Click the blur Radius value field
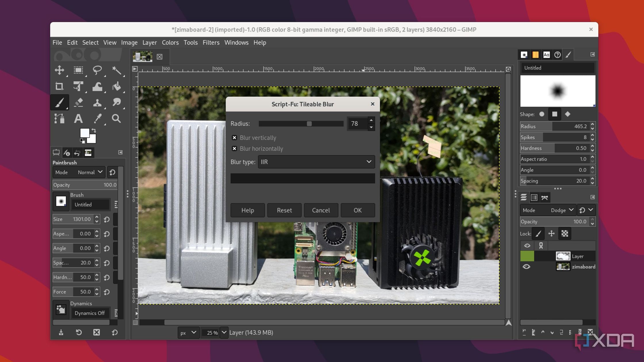 point(357,124)
